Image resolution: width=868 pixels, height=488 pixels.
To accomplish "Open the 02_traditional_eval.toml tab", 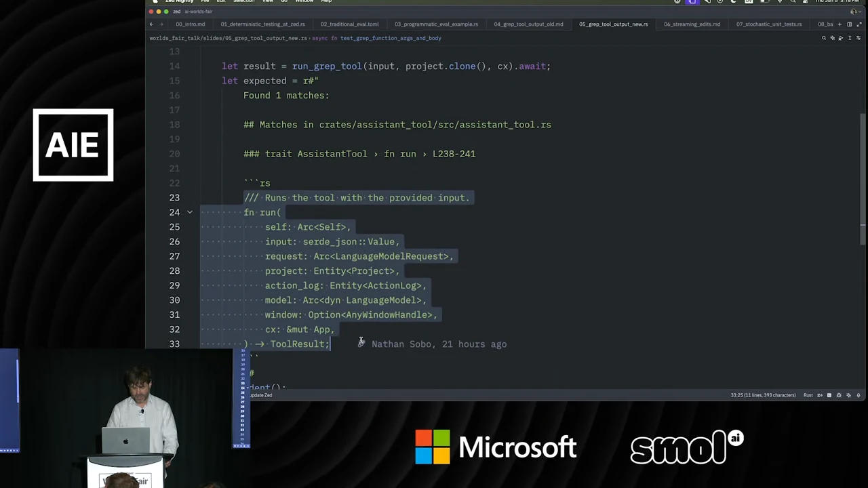I will click(349, 24).
